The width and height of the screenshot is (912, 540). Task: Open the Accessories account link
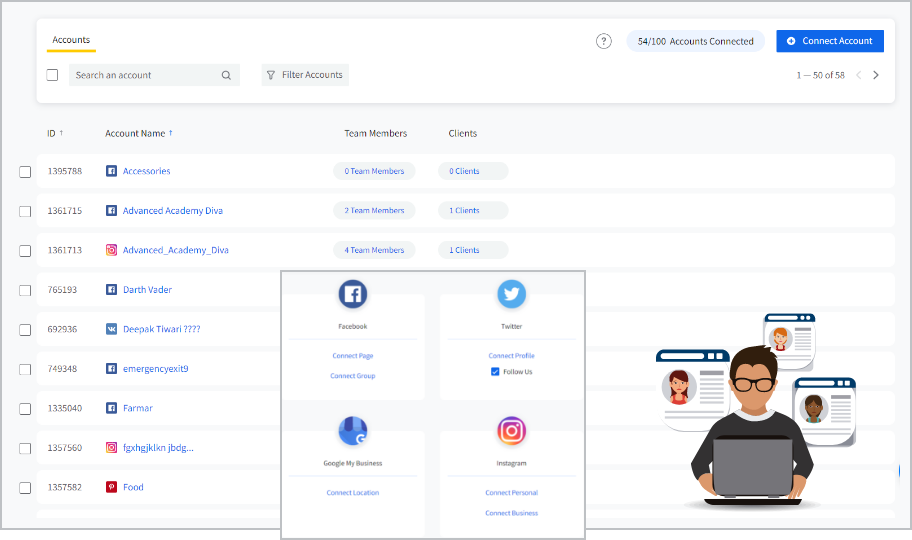[147, 171]
